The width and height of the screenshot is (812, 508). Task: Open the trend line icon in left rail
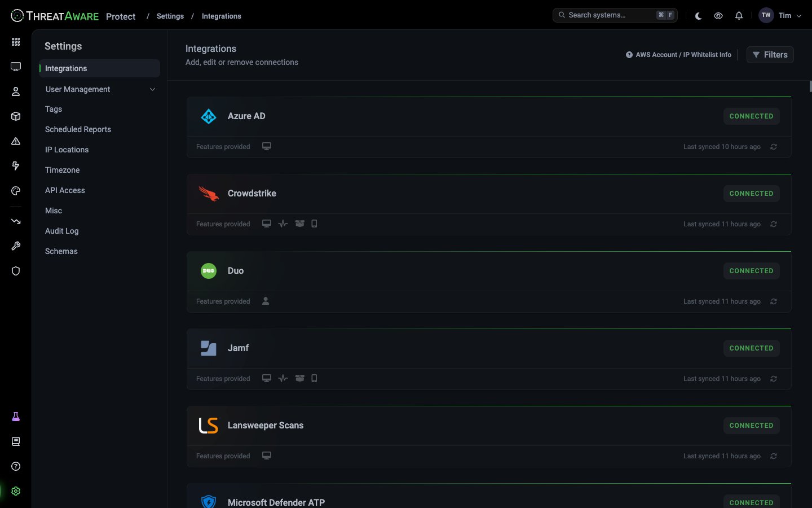(x=16, y=221)
